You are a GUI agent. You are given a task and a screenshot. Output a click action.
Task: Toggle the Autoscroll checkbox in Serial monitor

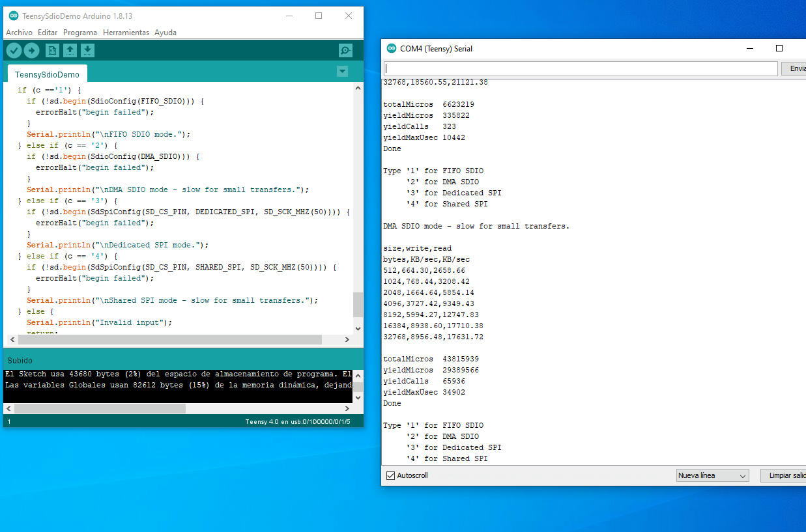[x=391, y=475]
